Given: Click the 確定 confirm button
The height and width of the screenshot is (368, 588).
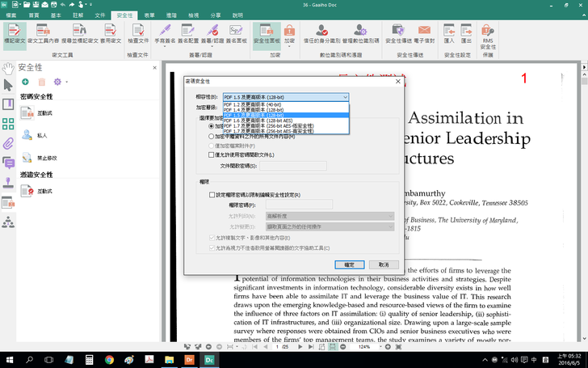Looking at the screenshot, I should tap(349, 264).
